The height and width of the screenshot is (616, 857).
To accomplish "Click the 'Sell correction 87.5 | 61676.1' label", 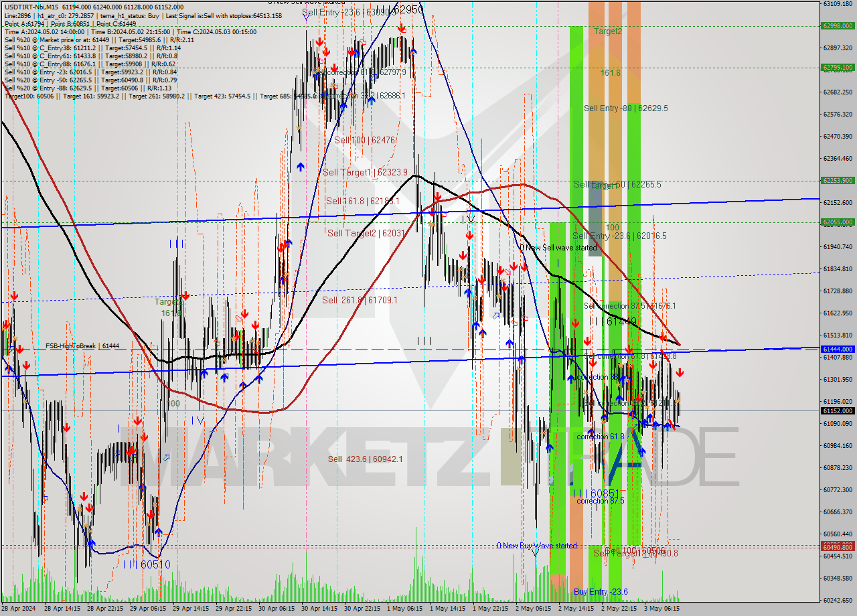I will tap(629, 306).
